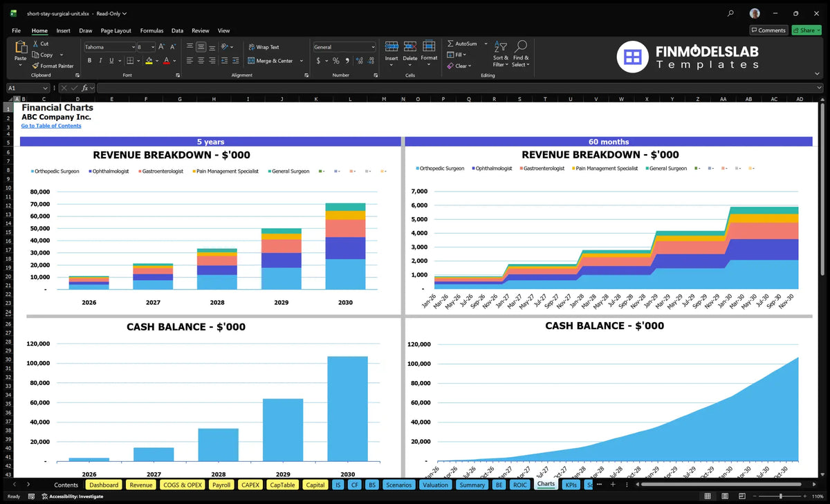This screenshot has width=830, height=504.
Task: Click the Paste clipboard icon
Action: pos(20,48)
